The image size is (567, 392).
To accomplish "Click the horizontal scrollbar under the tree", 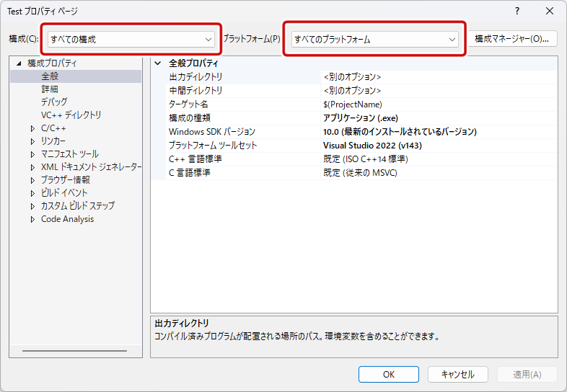I will 74,351.
